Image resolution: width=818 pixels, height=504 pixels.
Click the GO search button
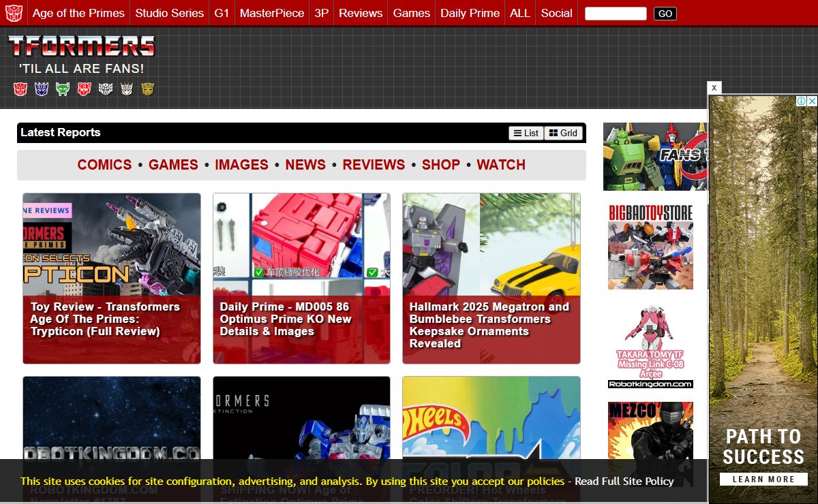pyautogui.click(x=665, y=14)
